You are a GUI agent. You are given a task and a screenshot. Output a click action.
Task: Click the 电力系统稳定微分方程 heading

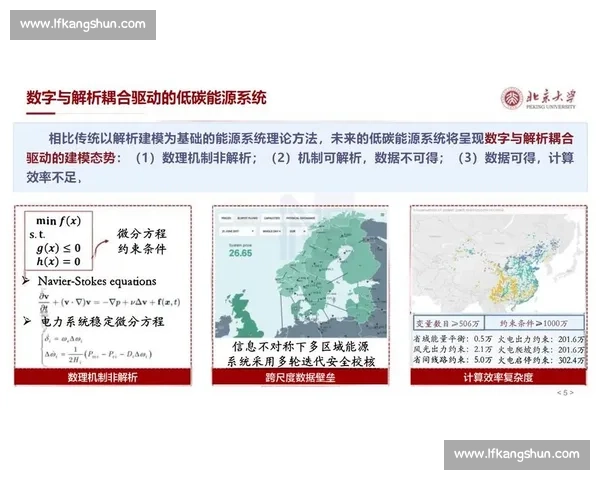pos(103,321)
